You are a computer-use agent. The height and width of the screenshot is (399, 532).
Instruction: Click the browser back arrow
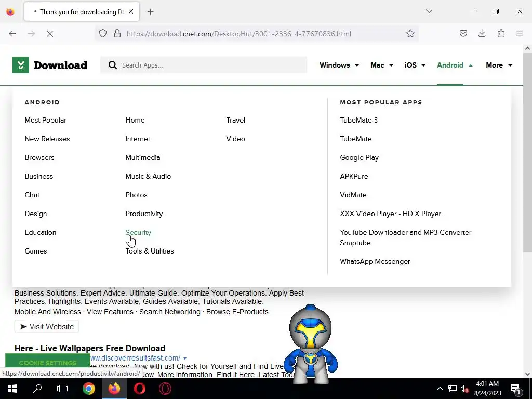(x=12, y=34)
